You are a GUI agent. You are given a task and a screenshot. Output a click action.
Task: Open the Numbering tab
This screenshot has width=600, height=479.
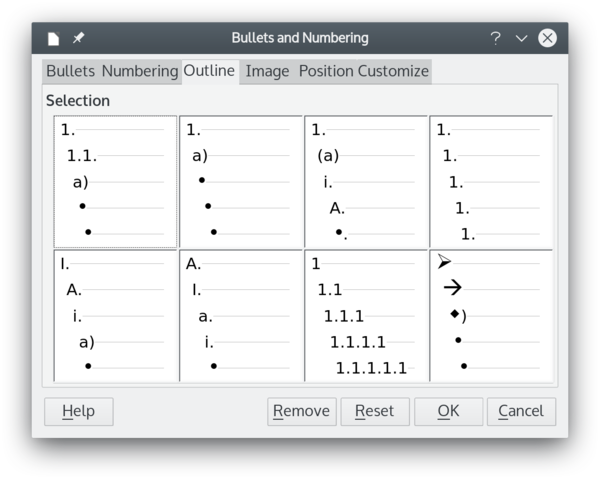(x=140, y=71)
